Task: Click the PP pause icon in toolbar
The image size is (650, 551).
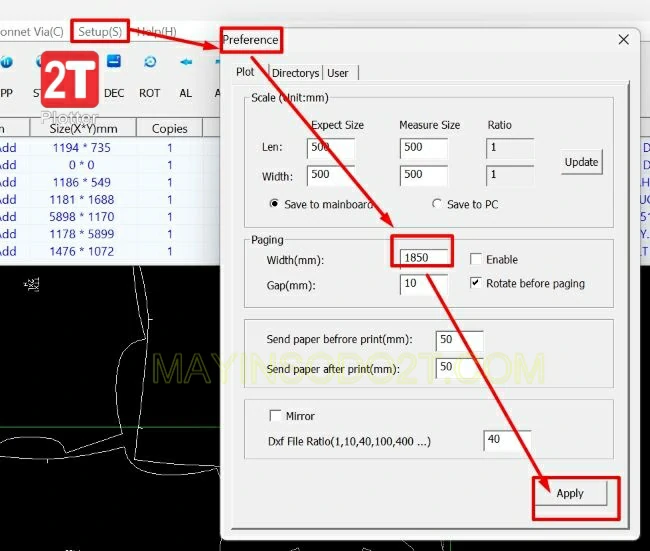Action: click(6, 63)
